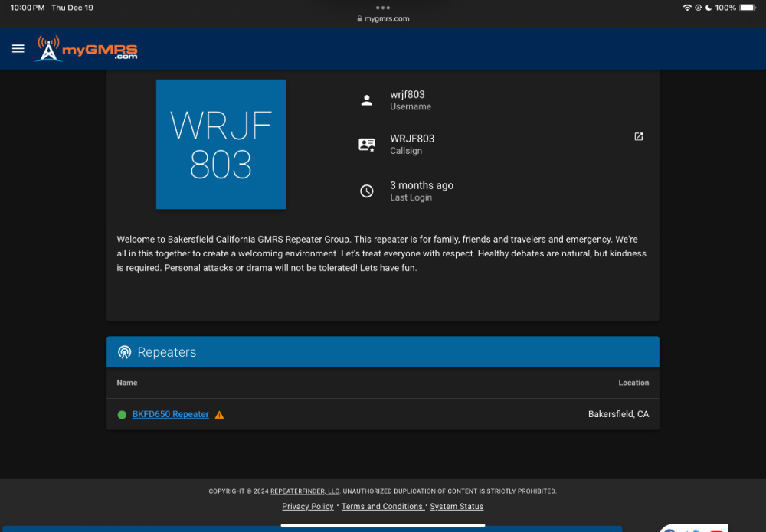Click the green online status dot

coord(122,415)
